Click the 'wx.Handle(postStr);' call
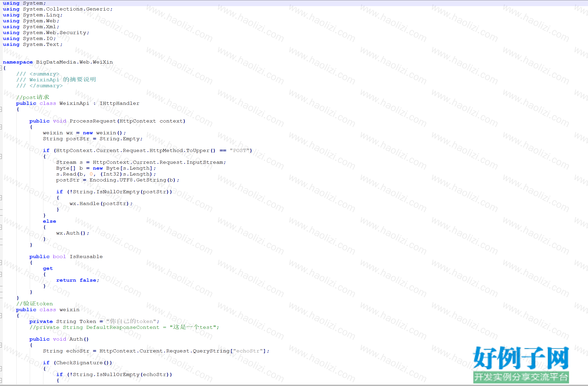Screen dimensions: 588x386 [101, 204]
